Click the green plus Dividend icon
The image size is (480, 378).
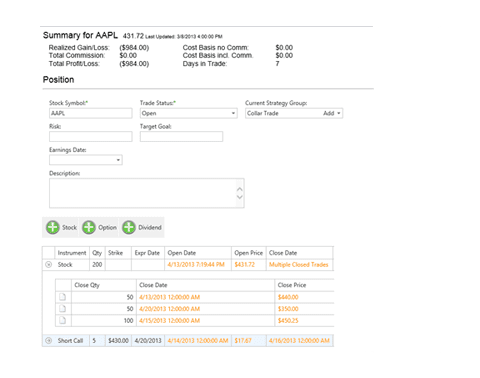point(129,227)
